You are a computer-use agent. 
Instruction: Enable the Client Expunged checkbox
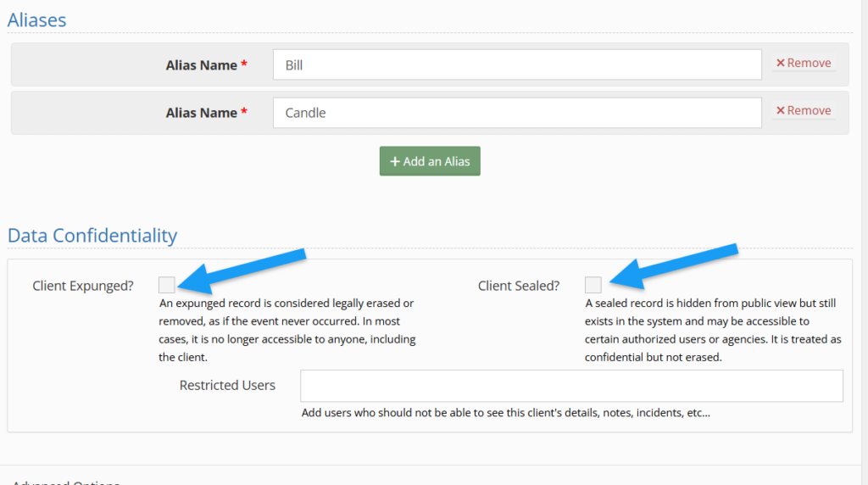pyautogui.click(x=167, y=285)
